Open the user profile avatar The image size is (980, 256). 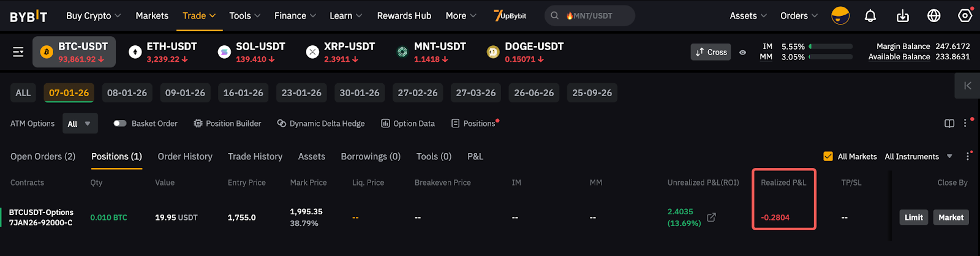pos(840,16)
